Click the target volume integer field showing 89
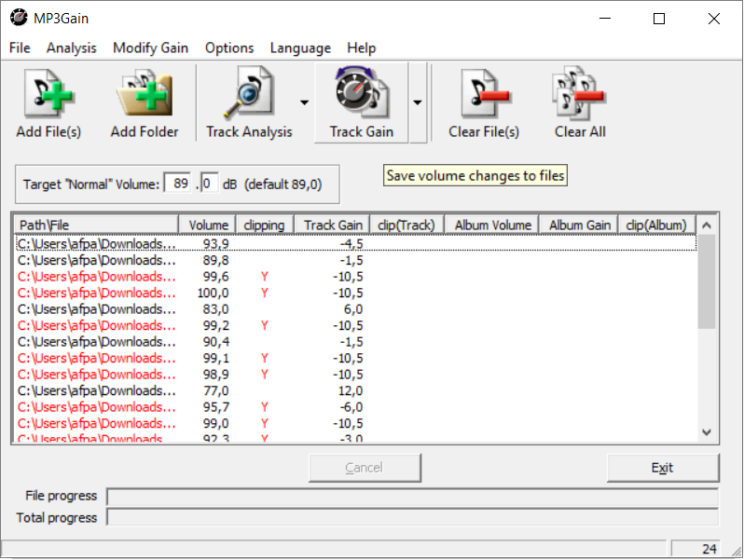The height and width of the screenshot is (560, 744). point(180,184)
